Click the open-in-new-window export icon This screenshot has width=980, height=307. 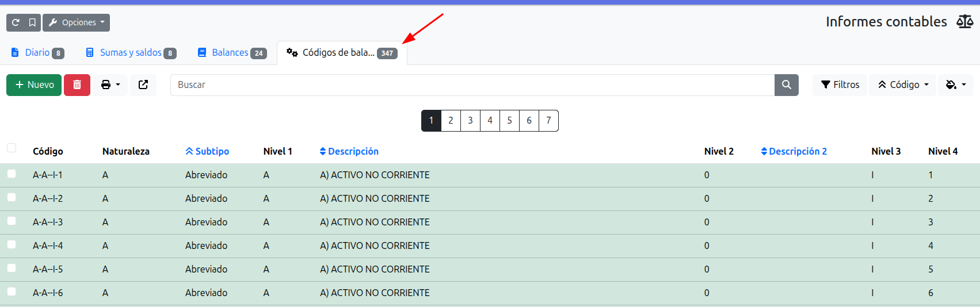click(x=143, y=85)
